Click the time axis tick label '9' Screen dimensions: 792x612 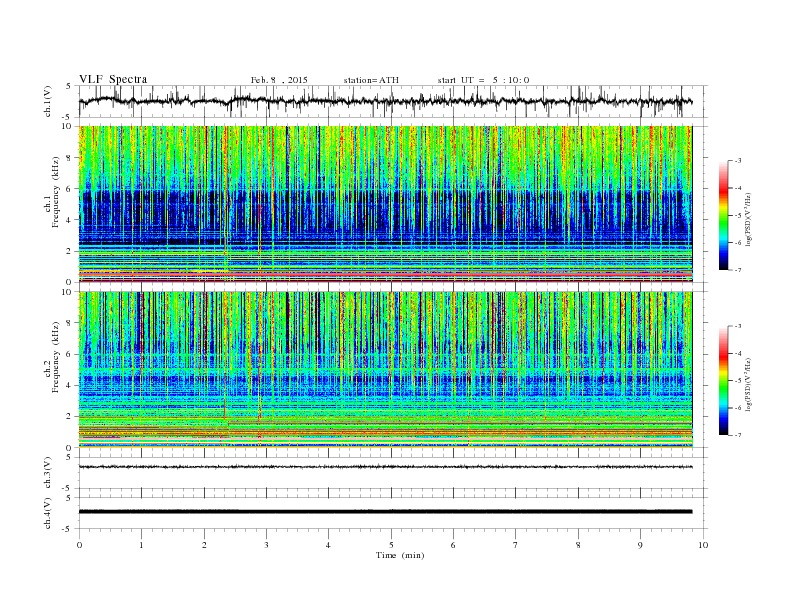tap(640, 545)
